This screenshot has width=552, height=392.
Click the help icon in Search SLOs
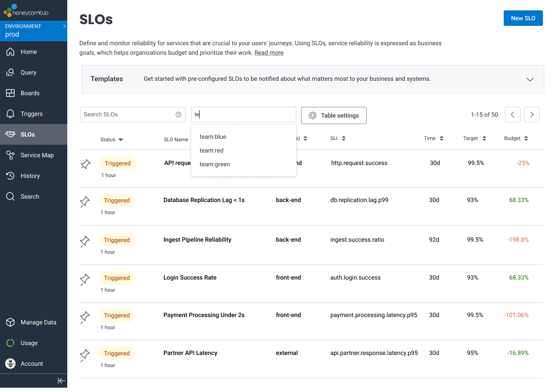click(179, 115)
